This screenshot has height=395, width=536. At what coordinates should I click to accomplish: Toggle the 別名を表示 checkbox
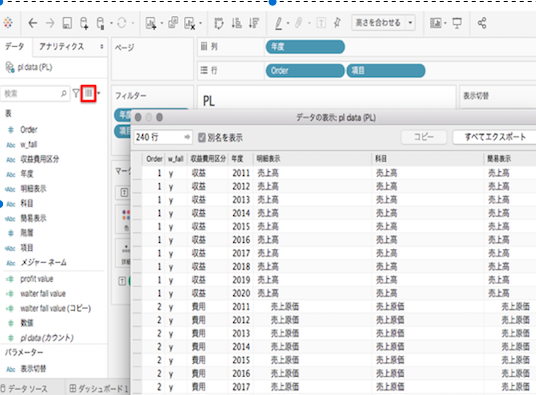pos(202,138)
